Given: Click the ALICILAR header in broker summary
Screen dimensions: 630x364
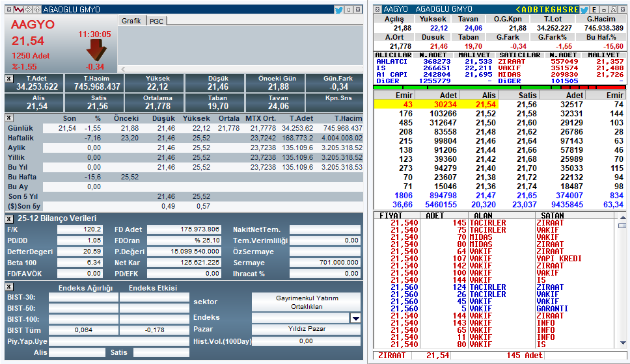Looking at the screenshot, I should 393,55.
